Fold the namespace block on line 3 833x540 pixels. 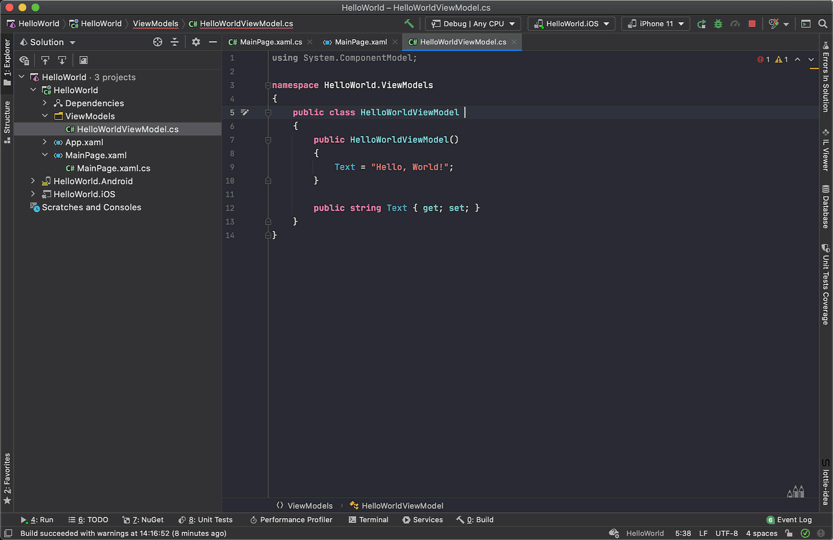click(268, 85)
